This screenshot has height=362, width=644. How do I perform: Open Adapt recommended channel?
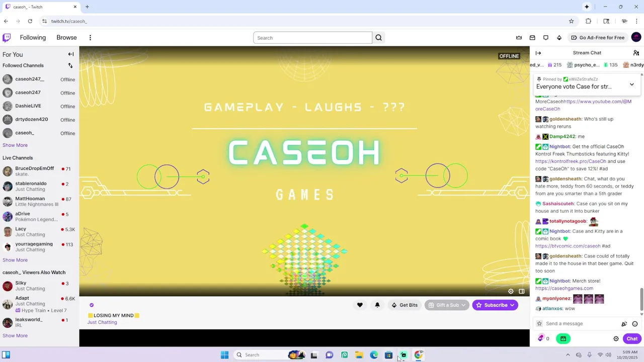click(x=39, y=304)
